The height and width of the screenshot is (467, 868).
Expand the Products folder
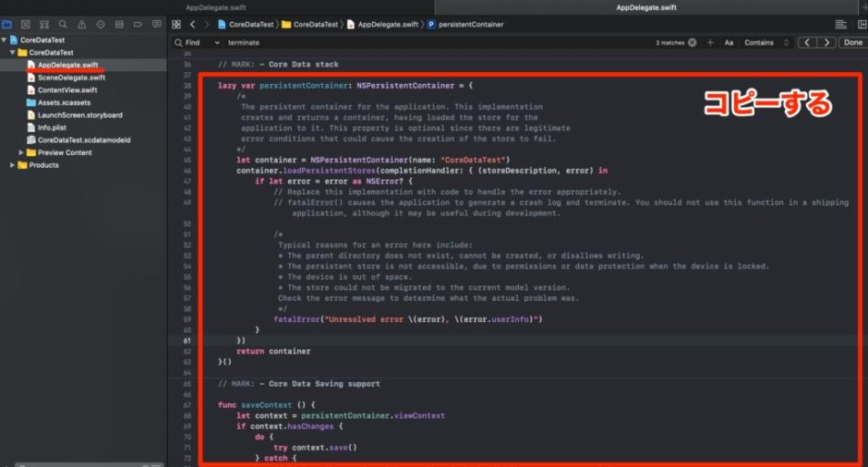pos(13,165)
